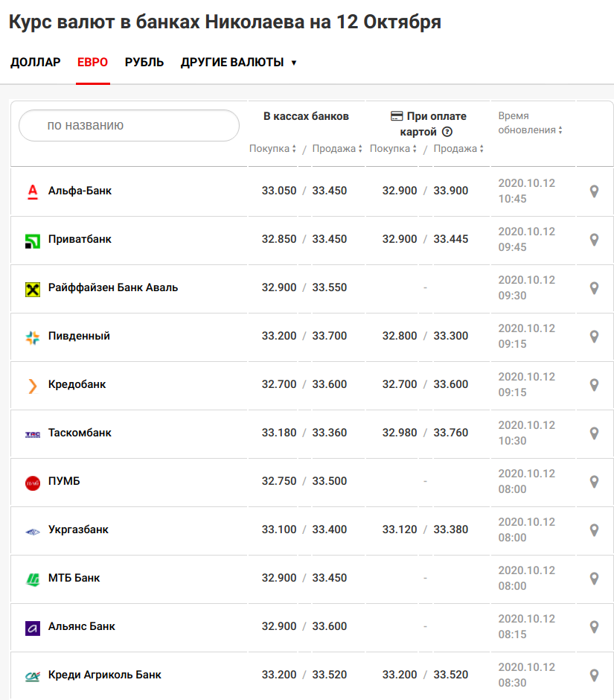Click the Raiffeisen Bank Aval logo

pos(33,289)
